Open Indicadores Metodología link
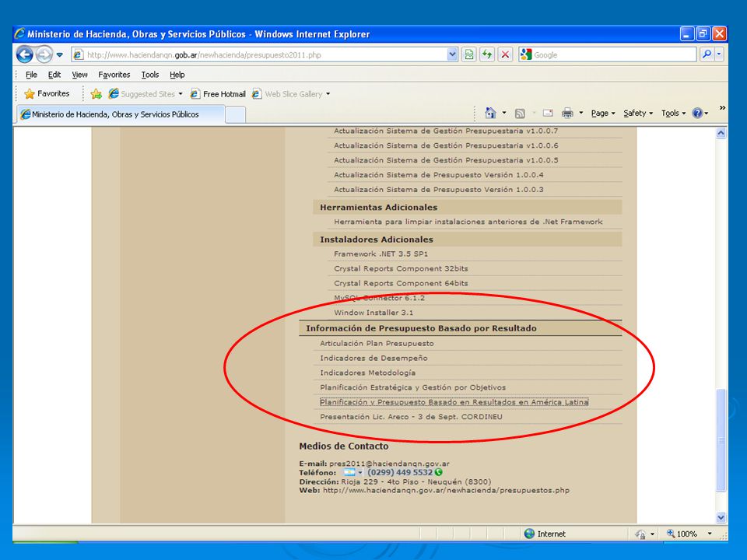The height and width of the screenshot is (560, 747). (x=367, y=373)
